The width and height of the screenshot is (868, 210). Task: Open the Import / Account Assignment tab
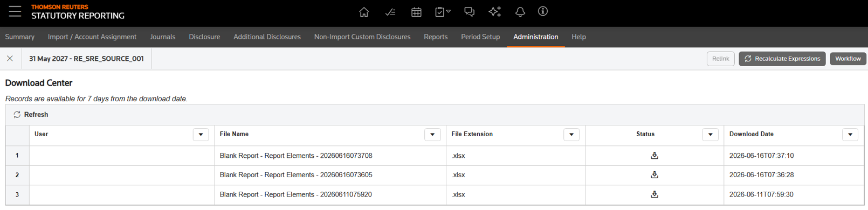pyautogui.click(x=92, y=37)
